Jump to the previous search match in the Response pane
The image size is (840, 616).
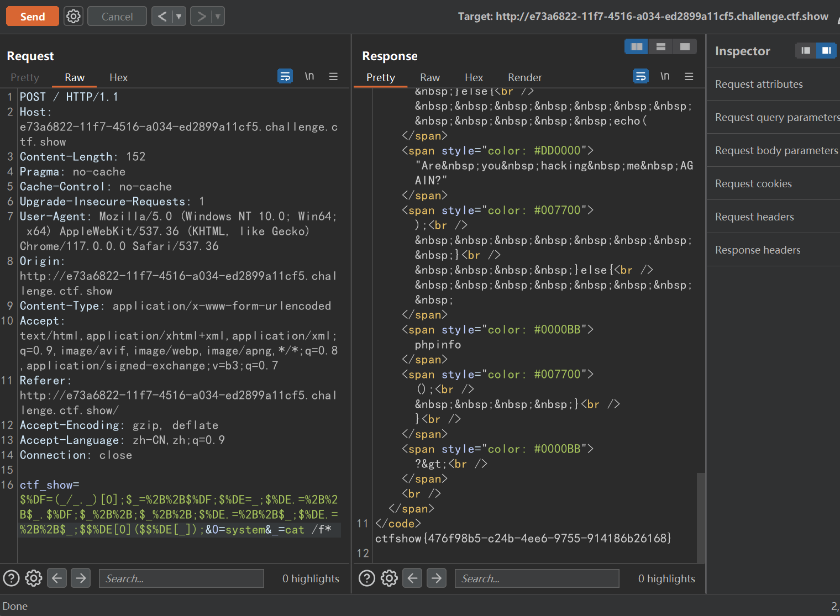tap(412, 578)
